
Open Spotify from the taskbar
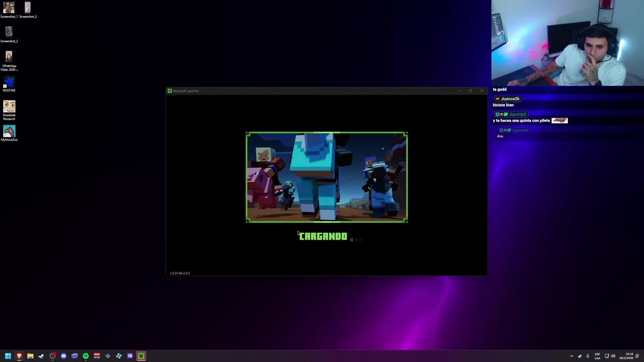pos(86,356)
